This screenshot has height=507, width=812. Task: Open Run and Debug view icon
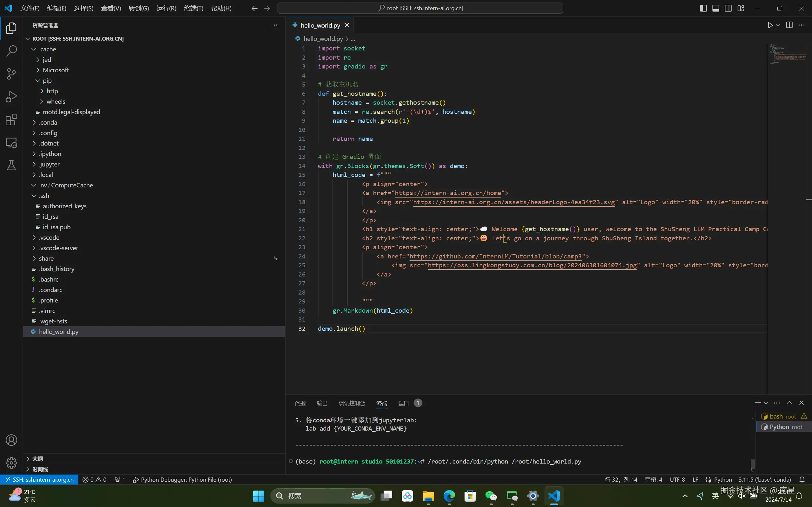11,97
